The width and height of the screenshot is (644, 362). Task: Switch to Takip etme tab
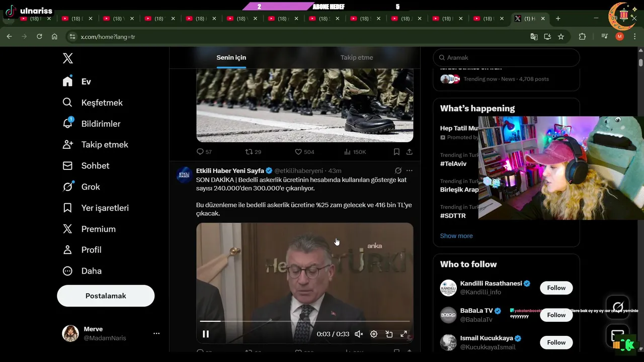coord(357,57)
